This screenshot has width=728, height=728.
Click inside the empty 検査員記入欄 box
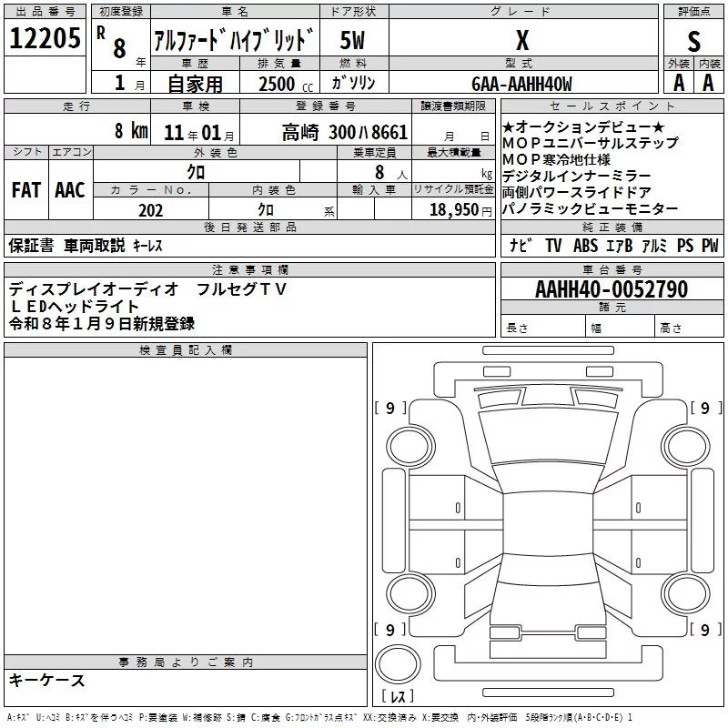[x=186, y=500]
